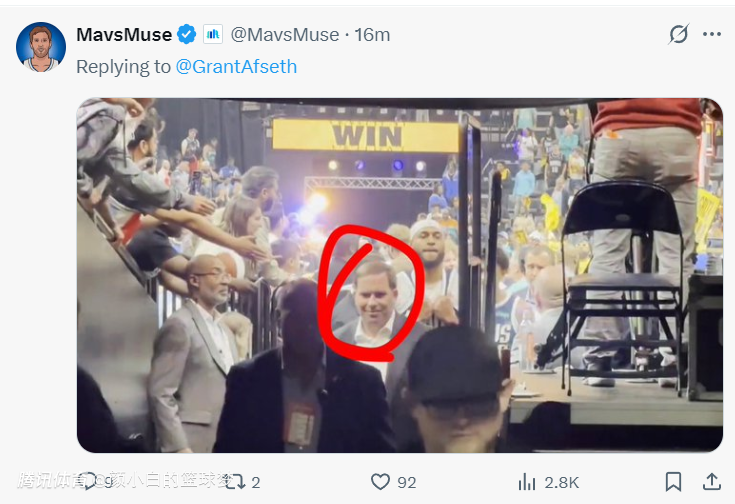This screenshot has height=504, width=735.
Task: Repost using the retweet arrows icon
Action: point(236,482)
